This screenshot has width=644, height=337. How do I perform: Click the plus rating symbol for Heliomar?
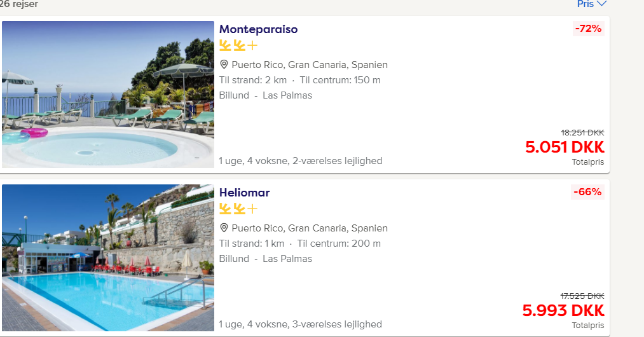coord(252,209)
